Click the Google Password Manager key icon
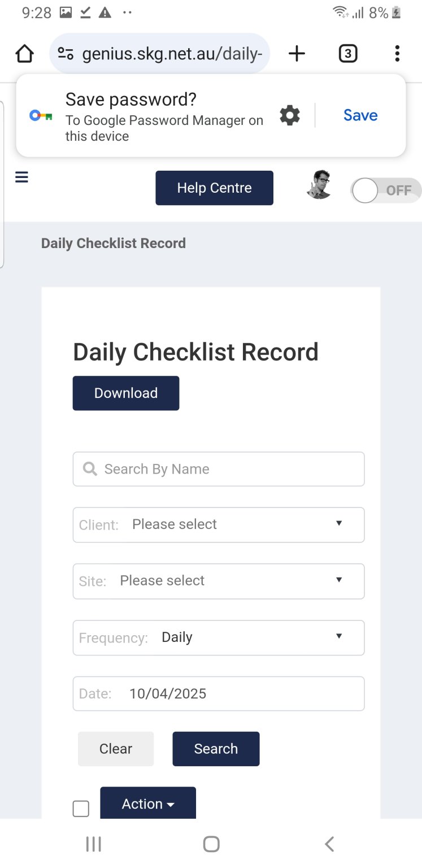The height and width of the screenshot is (868, 422). [39, 115]
